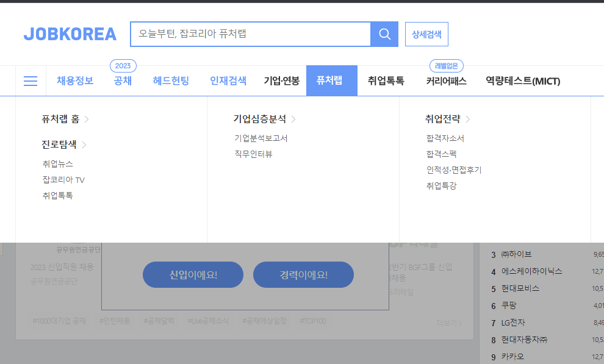This screenshot has width=604, height=364.
Task: Select 쿠팡 in the company ranking list
Action: point(508,305)
